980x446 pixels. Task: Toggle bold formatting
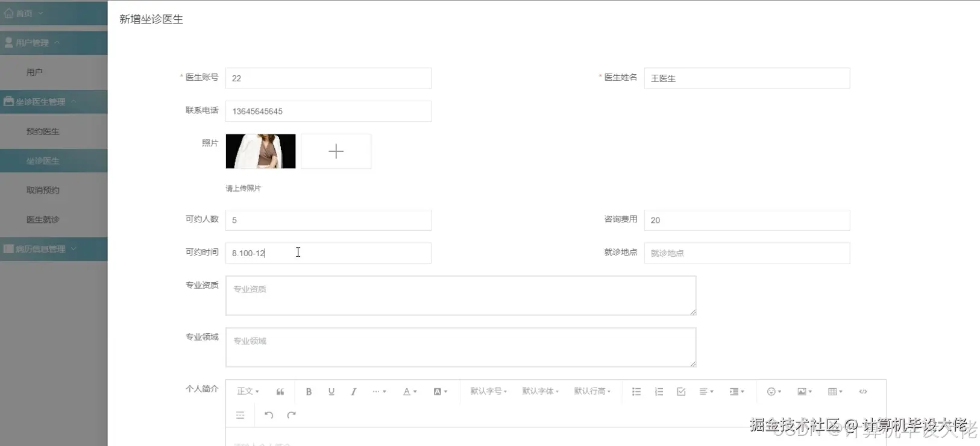pos(309,392)
